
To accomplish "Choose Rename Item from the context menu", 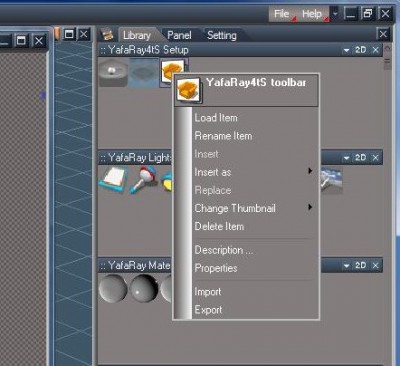I will pos(223,136).
